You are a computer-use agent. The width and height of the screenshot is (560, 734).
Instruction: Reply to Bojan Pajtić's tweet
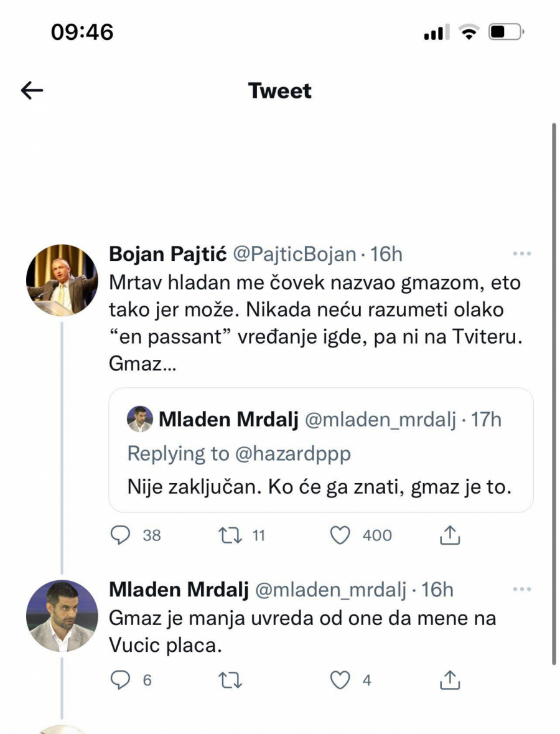point(121,535)
